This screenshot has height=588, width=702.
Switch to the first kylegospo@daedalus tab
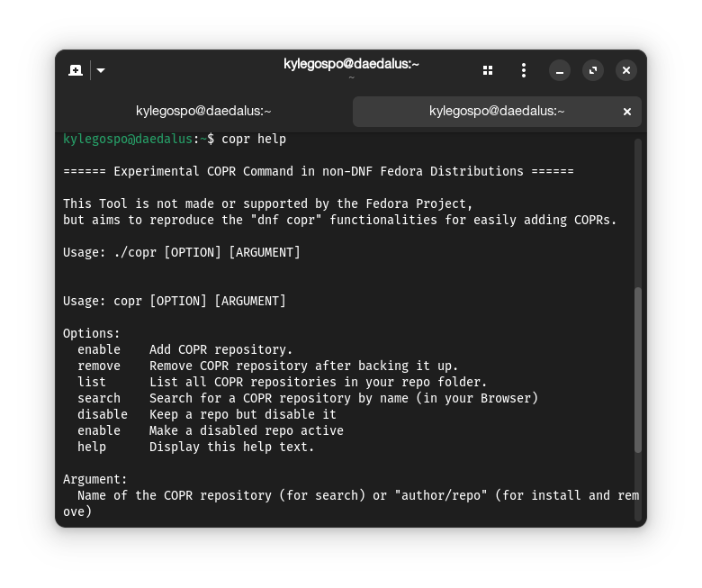203,111
